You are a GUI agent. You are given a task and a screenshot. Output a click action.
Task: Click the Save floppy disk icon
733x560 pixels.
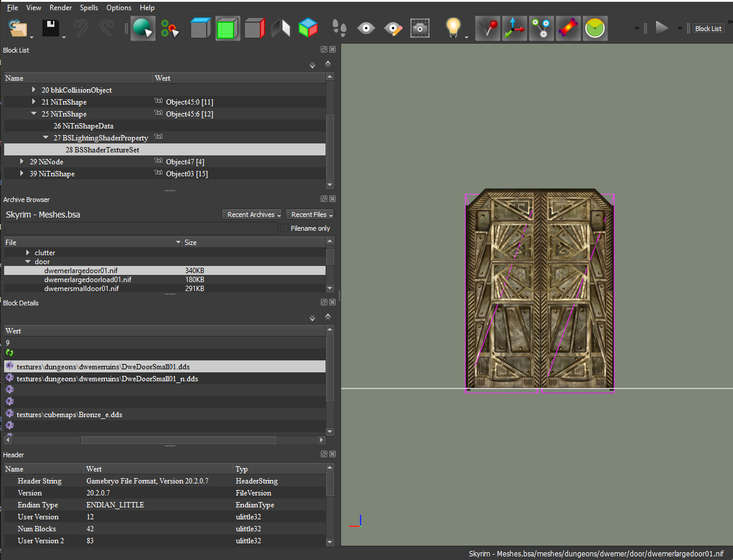click(x=50, y=28)
